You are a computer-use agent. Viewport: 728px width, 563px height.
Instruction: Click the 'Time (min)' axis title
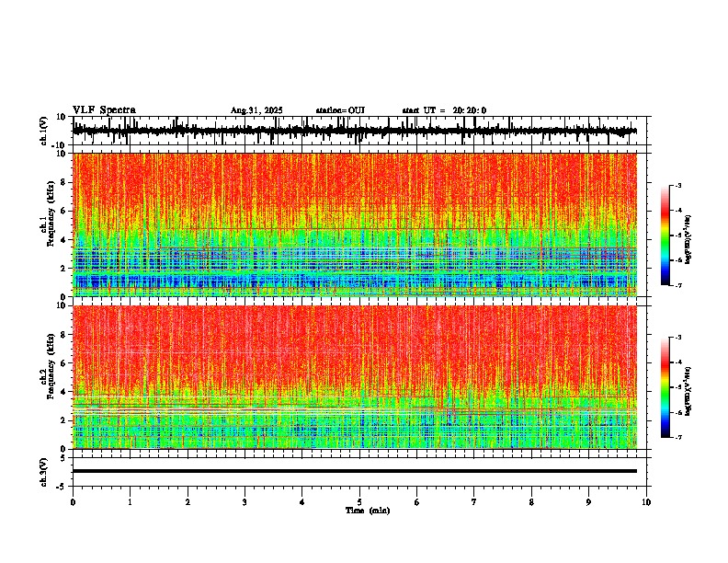(x=368, y=511)
